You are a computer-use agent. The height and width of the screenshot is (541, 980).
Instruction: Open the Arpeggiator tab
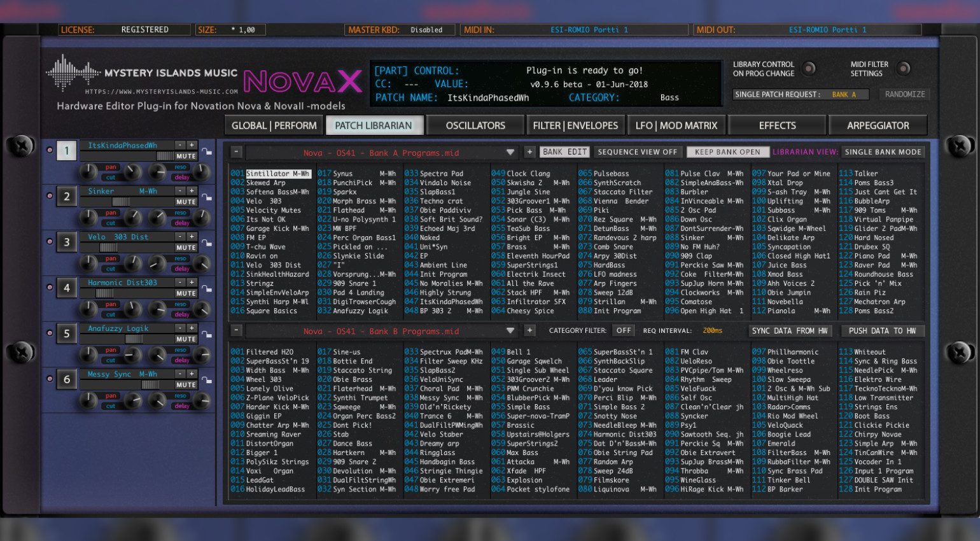tap(878, 125)
